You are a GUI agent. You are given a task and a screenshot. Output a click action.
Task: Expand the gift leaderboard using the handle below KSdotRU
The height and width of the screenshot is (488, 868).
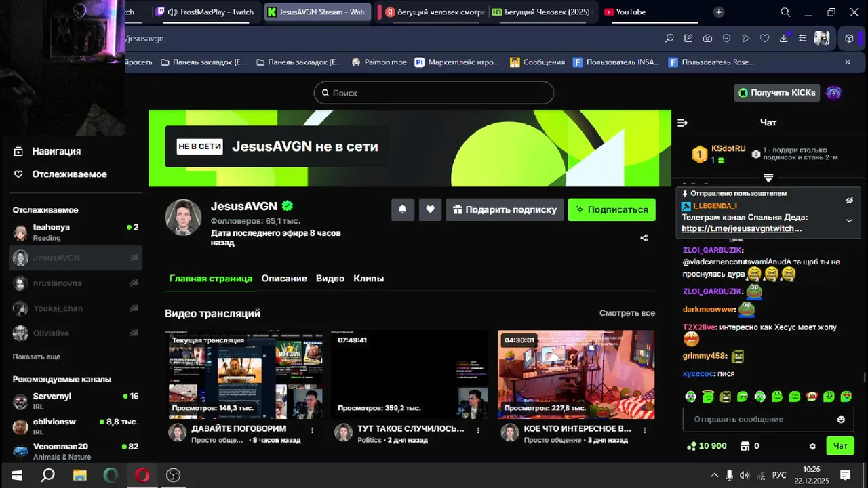tap(768, 178)
